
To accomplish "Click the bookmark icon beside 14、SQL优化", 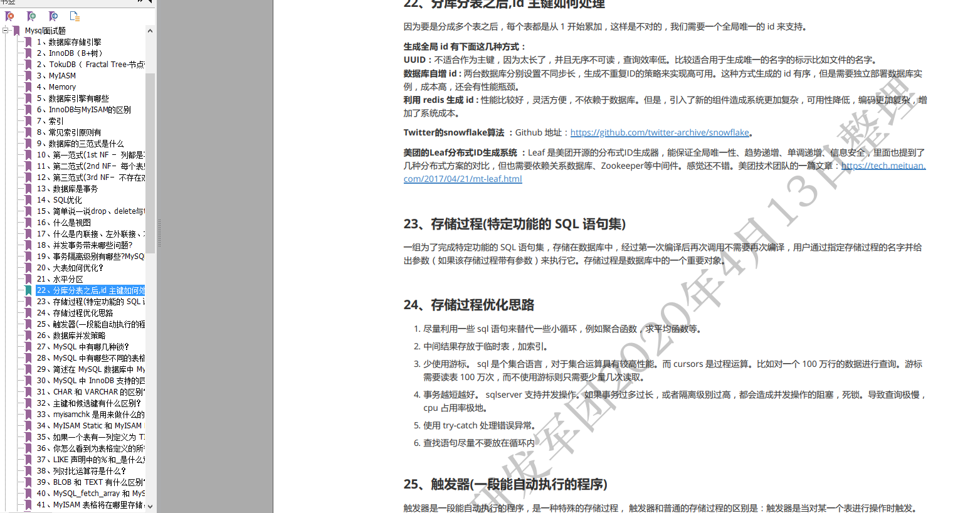I will tap(28, 200).
